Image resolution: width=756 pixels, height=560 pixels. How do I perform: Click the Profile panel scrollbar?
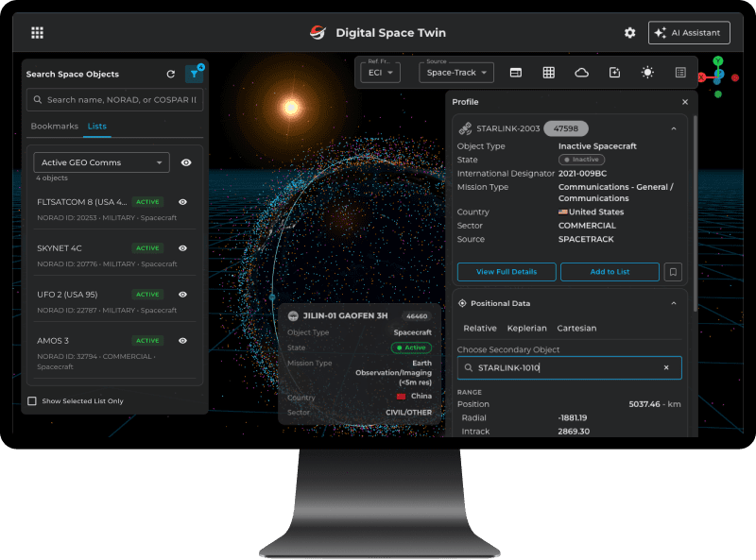695,213
